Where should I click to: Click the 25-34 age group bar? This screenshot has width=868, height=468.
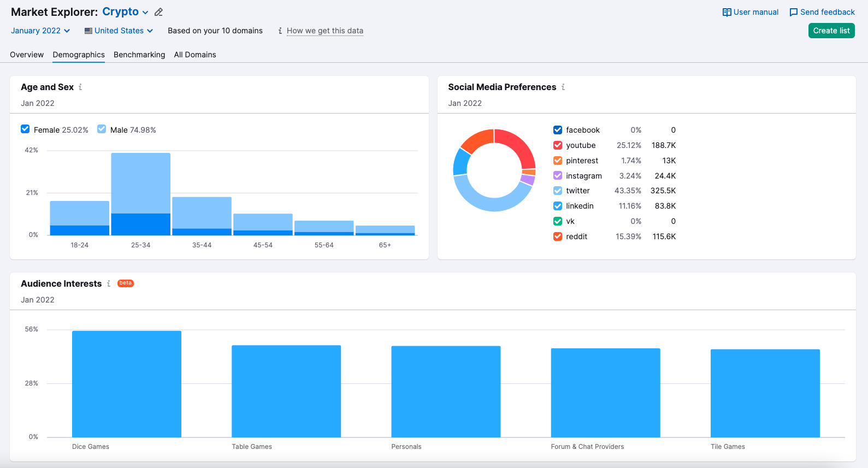pos(140,194)
